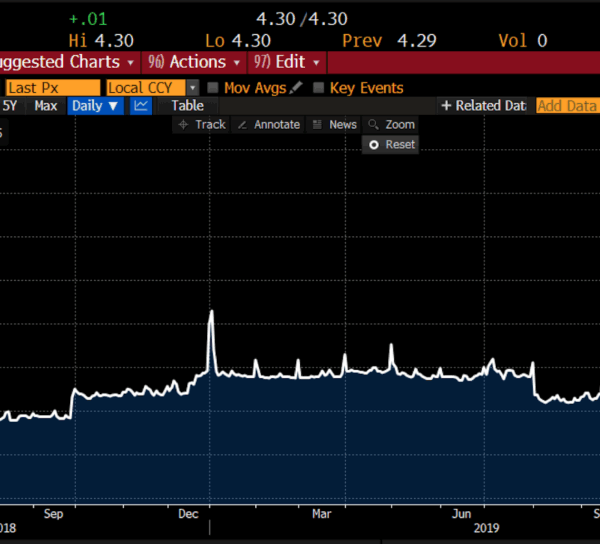Image resolution: width=600 pixels, height=544 pixels.
Task: Show News on the chart
Action: click(334, 125)
